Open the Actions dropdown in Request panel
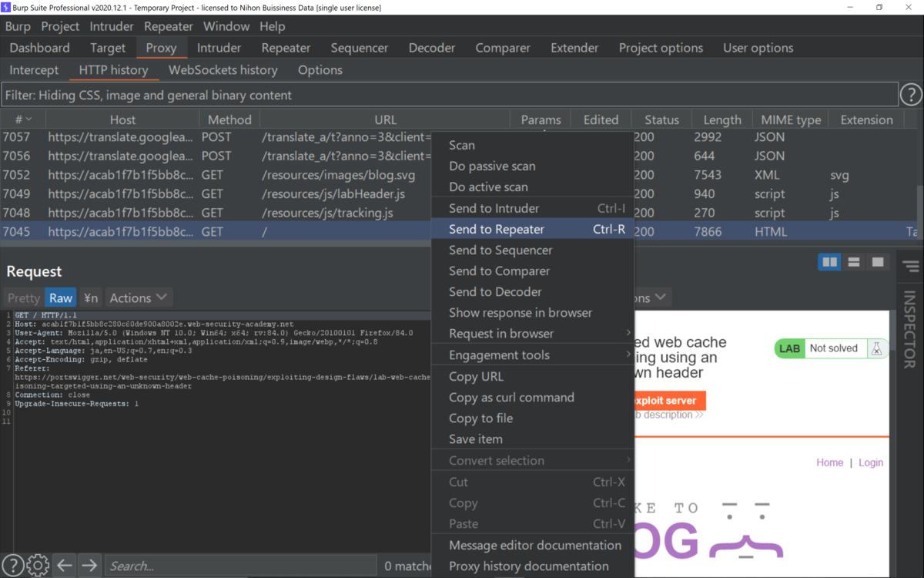 (138, 298)
